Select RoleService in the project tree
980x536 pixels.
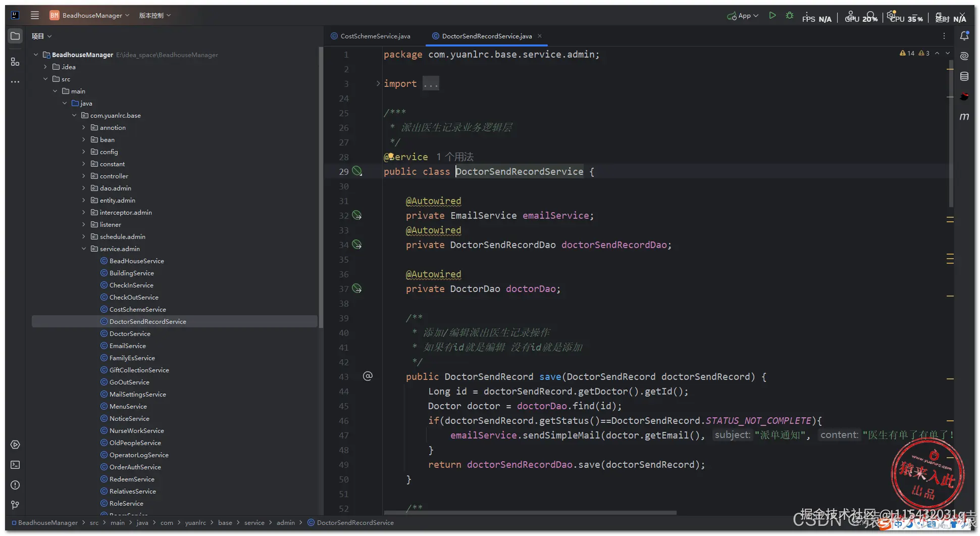click(x=126, y=503)
